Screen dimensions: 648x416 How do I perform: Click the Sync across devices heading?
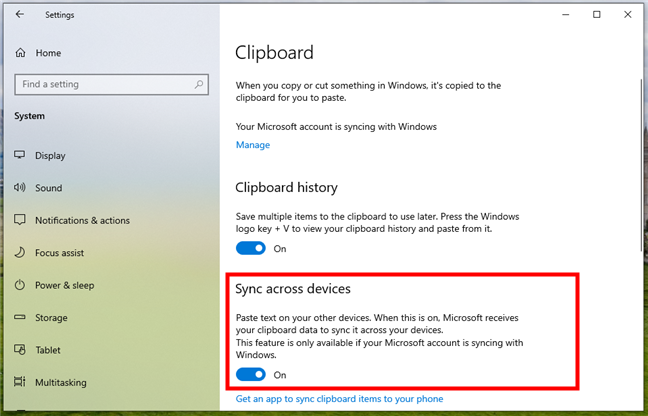(293, 288)
